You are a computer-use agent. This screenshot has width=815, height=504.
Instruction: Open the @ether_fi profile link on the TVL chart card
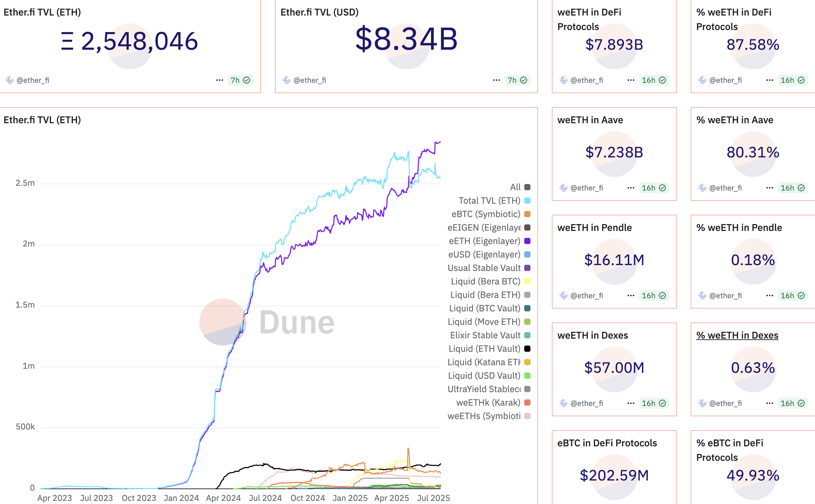click(x=33, y=80)
